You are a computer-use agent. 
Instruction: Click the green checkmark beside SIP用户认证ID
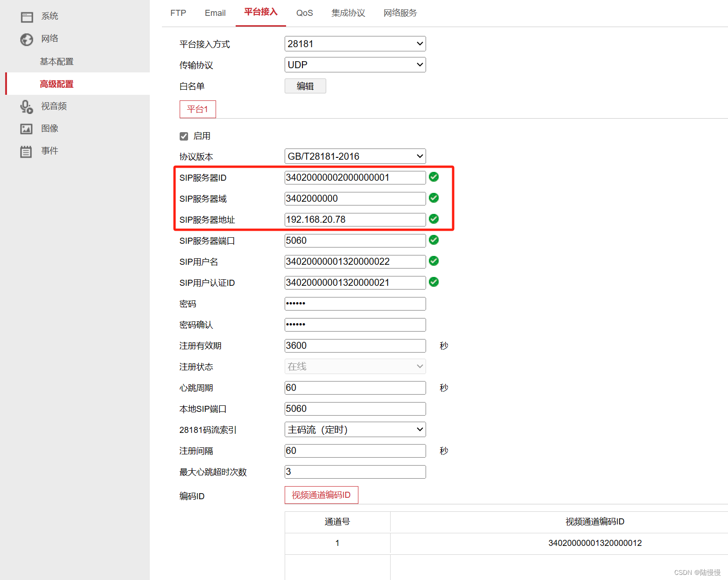[434, 282]
